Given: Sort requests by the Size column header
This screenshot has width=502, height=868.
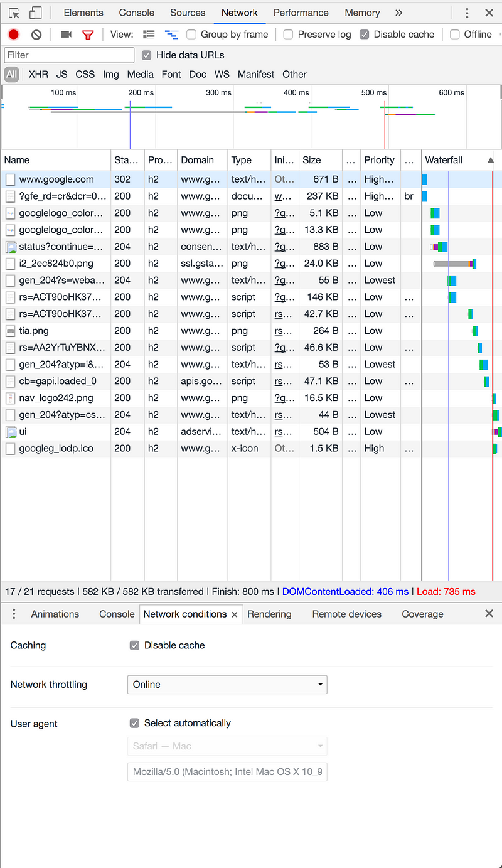Looking at the screenshot, I should coord(321,160).
